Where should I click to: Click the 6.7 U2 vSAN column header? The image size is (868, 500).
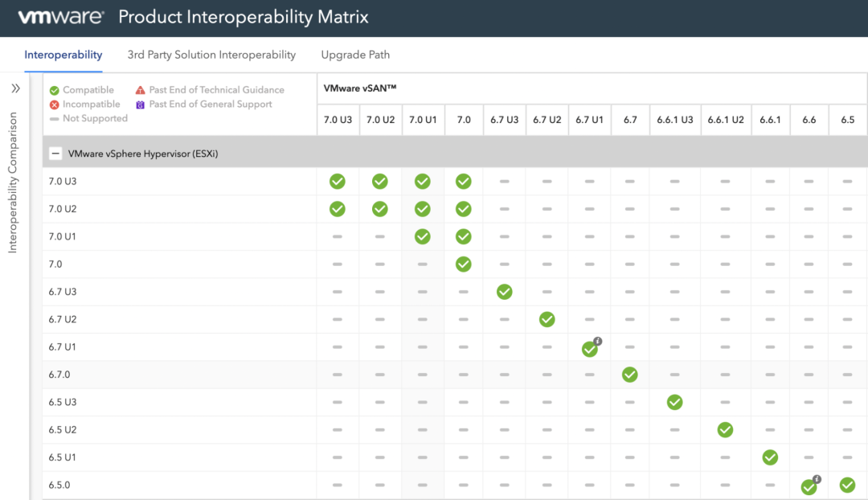pos(547,120)
